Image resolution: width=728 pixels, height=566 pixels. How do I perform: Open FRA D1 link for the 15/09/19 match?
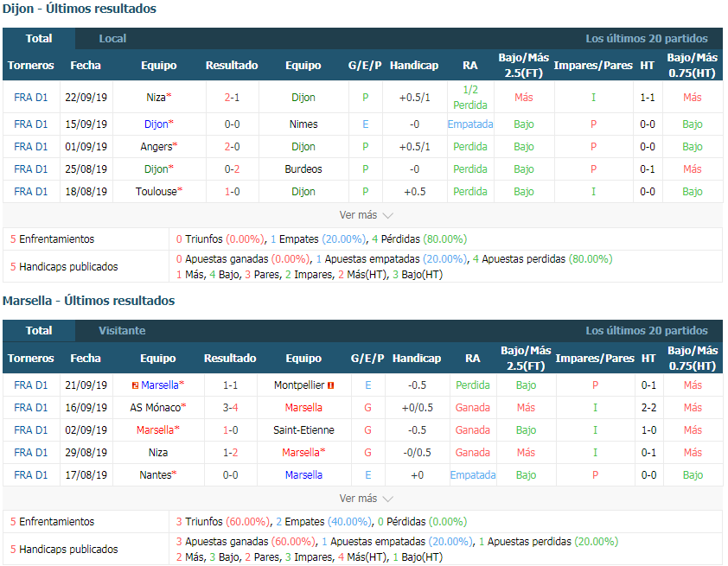30,124
